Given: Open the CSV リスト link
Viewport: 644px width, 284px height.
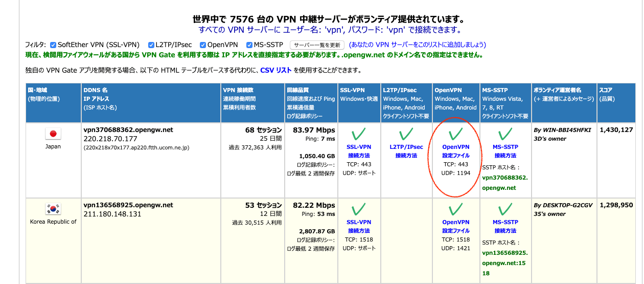Looking at the screenshot, I should (x=276, y=70).
